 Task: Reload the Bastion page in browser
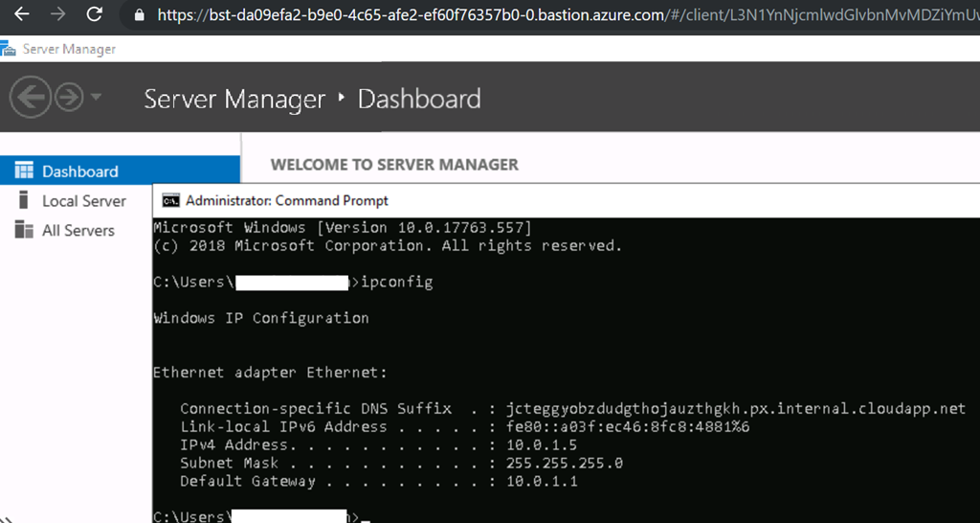pos(94,14)
